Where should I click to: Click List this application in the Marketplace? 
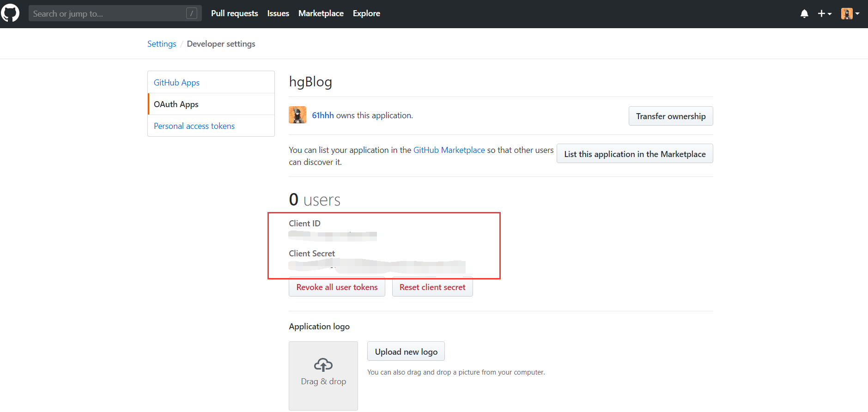635,154
